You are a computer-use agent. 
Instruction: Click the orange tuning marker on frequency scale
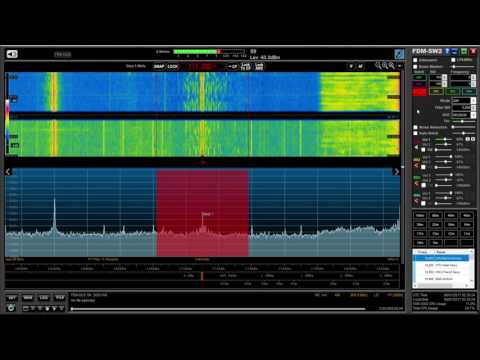coord(202,276)
